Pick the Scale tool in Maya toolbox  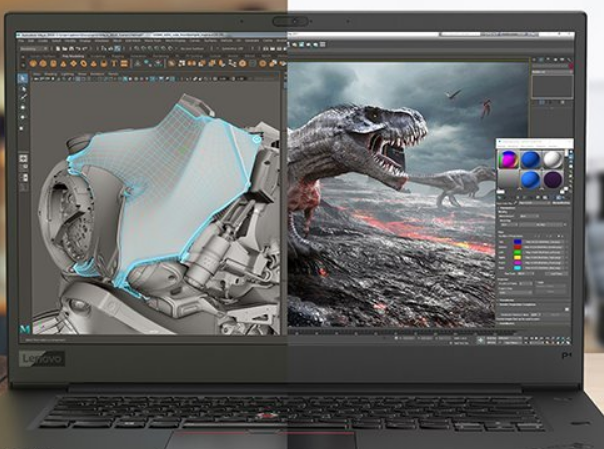(x=22, y=128)
